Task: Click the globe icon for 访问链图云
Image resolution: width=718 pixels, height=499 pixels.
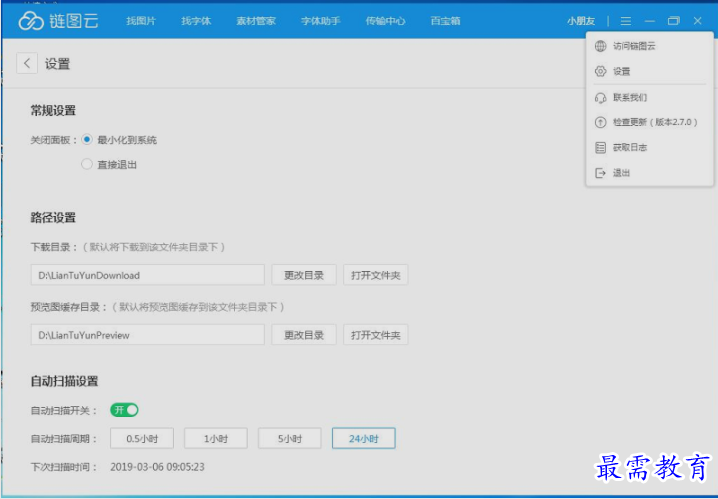Action: coord(600,46)
